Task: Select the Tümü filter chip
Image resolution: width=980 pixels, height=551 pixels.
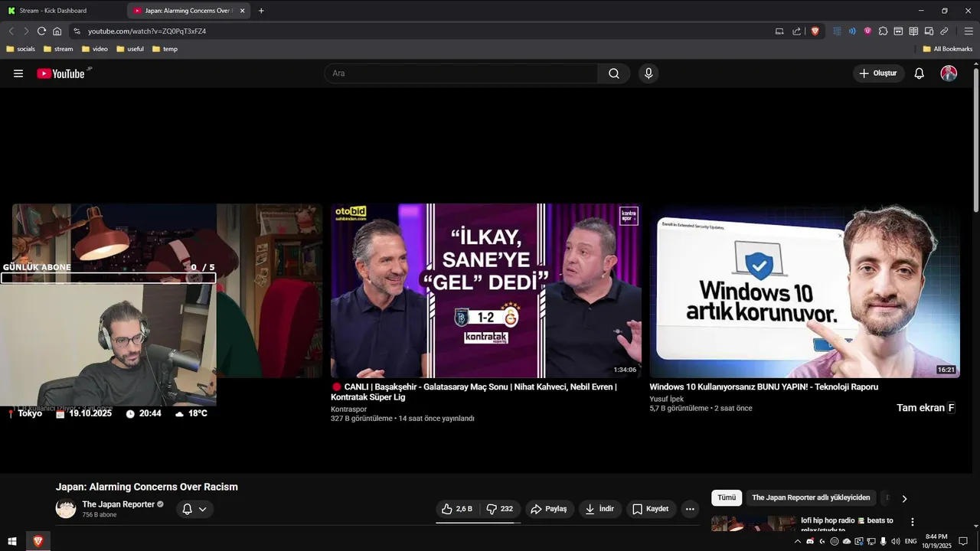Action: (x=727, y=497)
